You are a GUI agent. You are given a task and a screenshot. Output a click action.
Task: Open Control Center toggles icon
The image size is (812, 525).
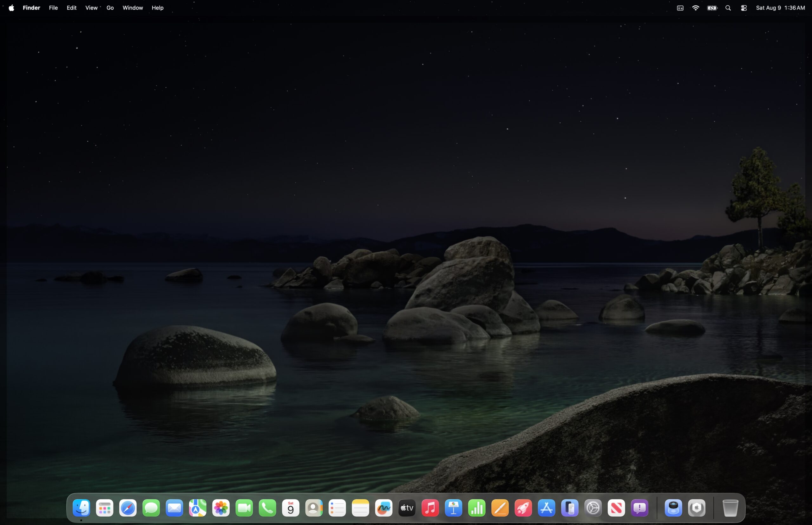(x=744, y=8)
